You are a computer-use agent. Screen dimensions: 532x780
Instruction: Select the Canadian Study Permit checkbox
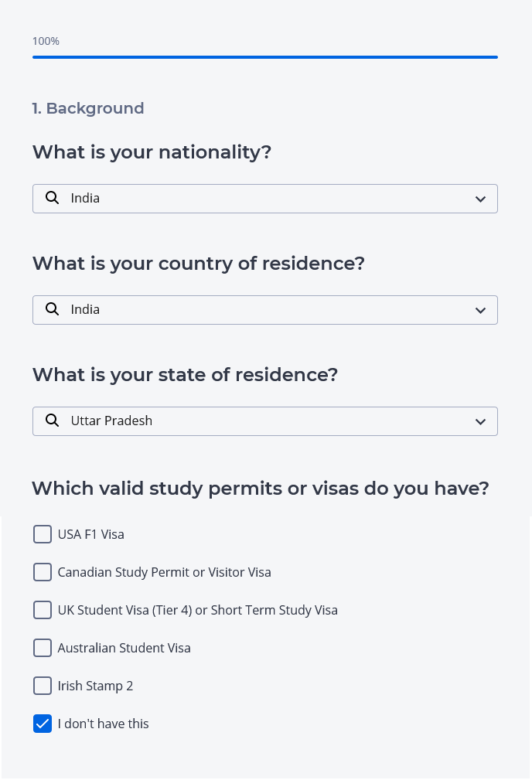(43, 572)
